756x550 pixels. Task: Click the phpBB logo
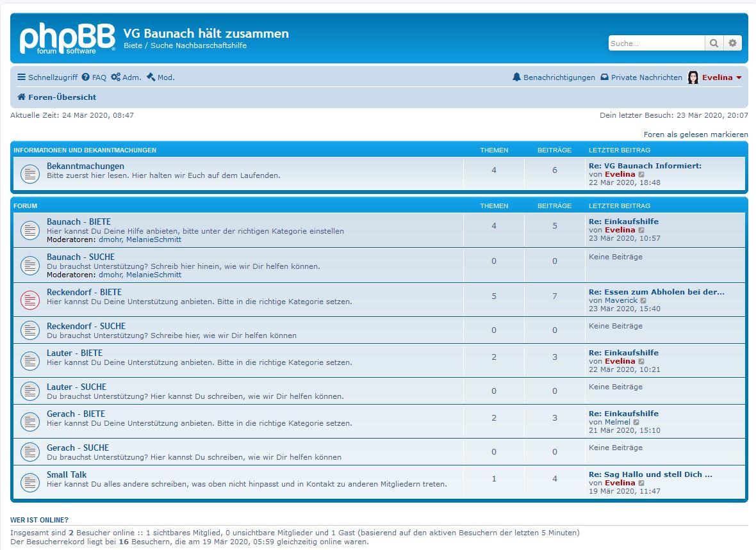[x=67, y=38]
